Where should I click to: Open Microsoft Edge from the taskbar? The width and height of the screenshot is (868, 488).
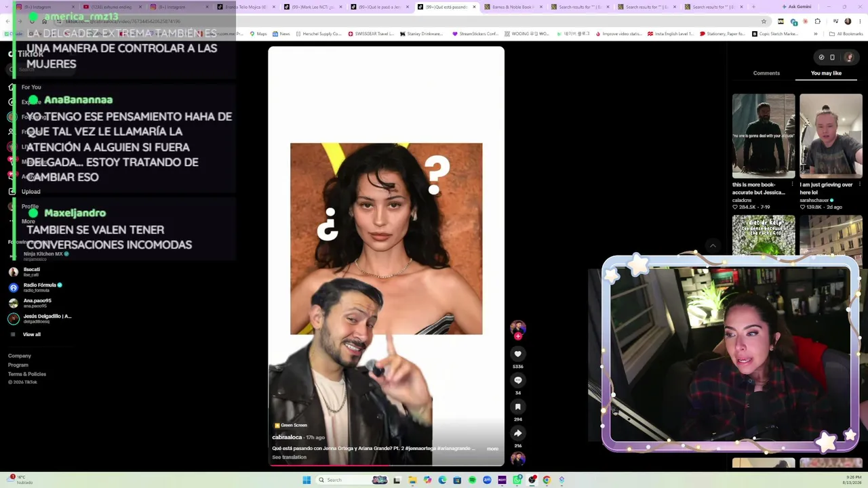coord(442,480)
